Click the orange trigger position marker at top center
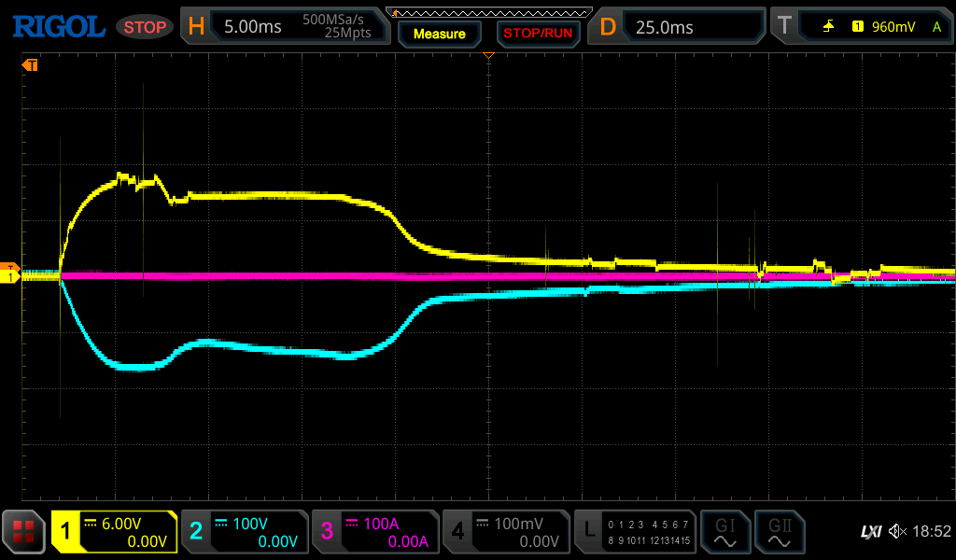This screenshot has height=560, width=956. click(x=487, y=57)
